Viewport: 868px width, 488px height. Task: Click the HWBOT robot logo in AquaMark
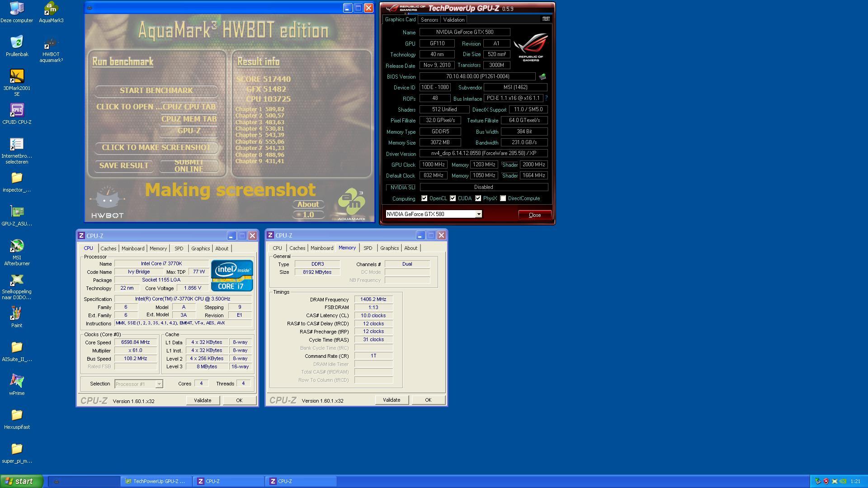click(x=107, y=202)
